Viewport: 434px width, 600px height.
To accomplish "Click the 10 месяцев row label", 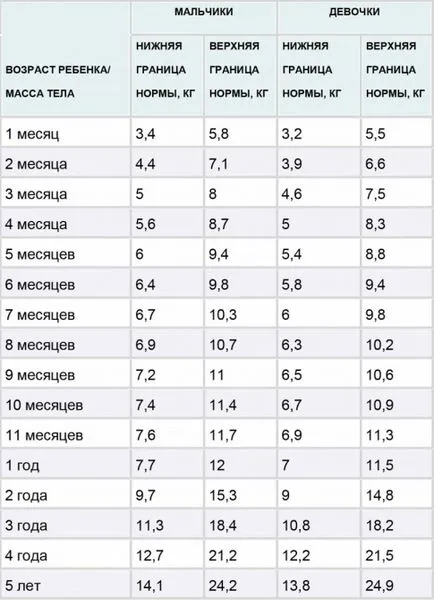I will point(44,405).
